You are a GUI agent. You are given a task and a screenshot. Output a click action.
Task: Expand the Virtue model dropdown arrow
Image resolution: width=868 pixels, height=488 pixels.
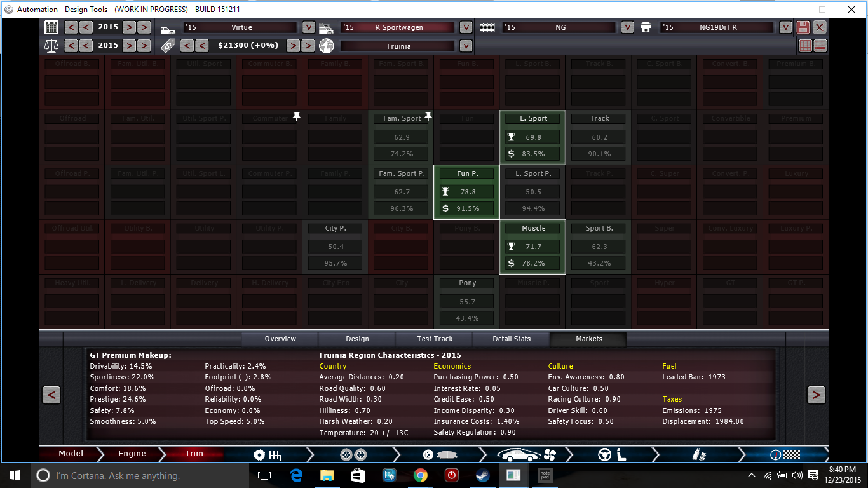point(308,27)
